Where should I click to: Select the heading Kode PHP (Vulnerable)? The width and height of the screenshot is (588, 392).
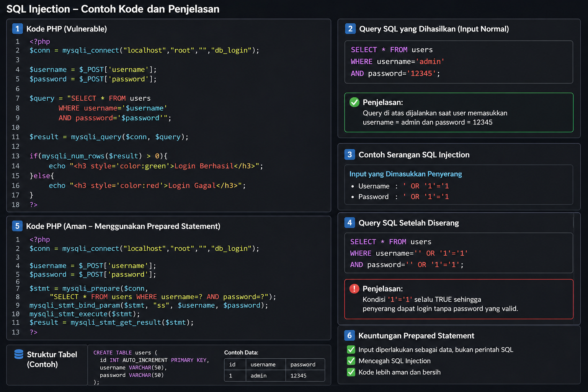click(x=67, y=29)
